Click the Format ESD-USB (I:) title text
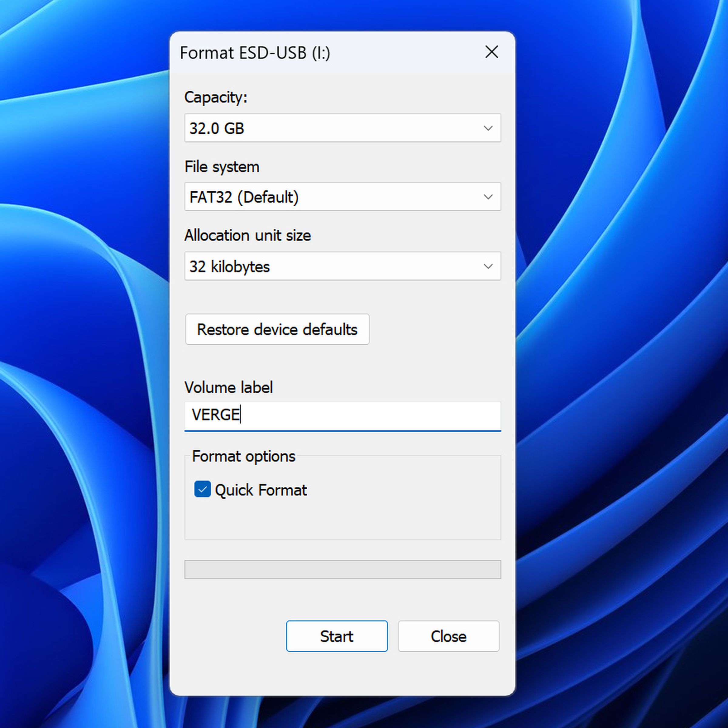Image resolution: width=728 pixels, height=728 pixels. (255, 53)
